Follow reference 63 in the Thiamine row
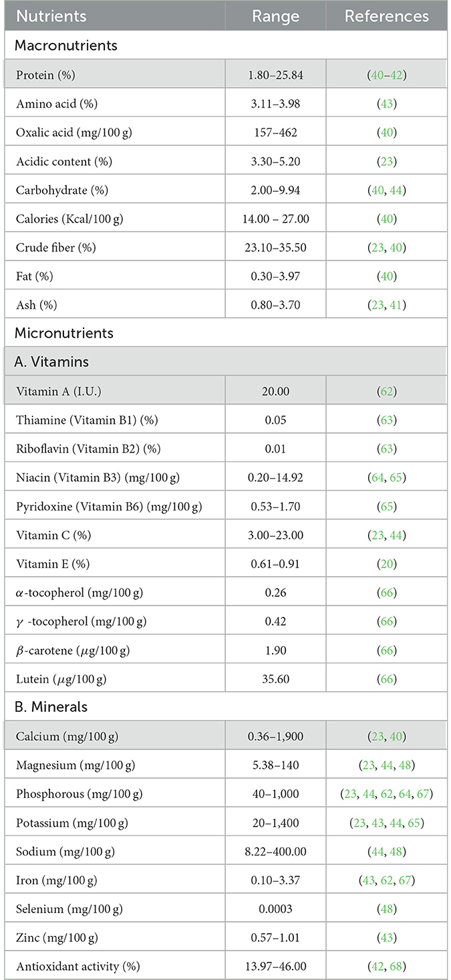 (x=387, y=420)
